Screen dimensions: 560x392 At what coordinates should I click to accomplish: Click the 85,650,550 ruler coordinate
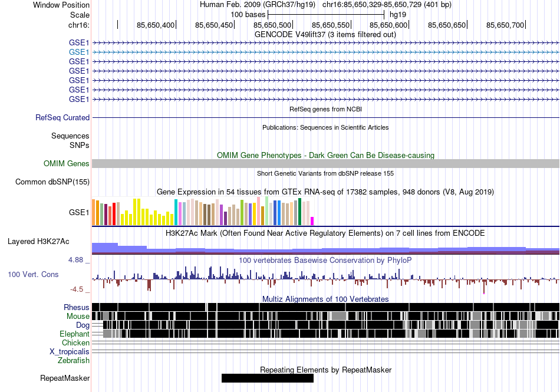(x=331, y=25)
